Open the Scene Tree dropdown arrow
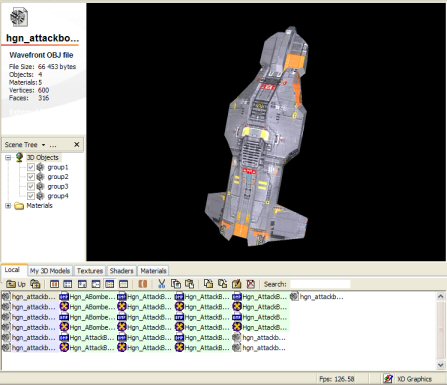This screenshot has width=447, height=385. pyautogui.click(x=43, y=145)
